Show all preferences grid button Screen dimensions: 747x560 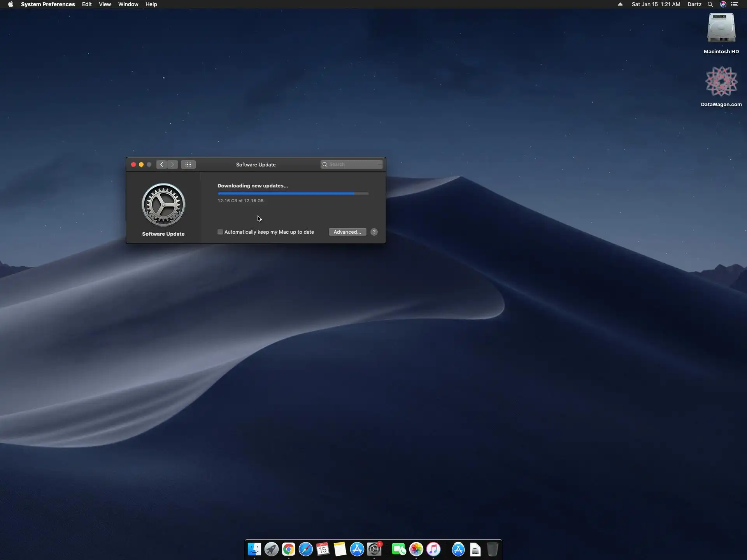(188, 164)
